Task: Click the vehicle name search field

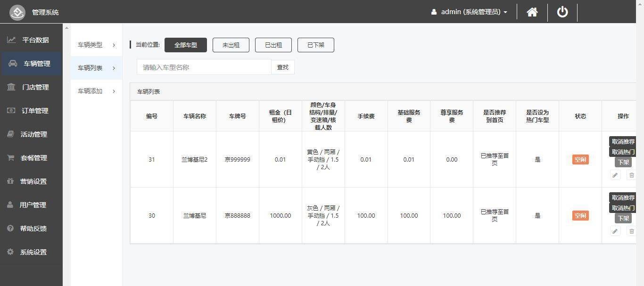Action: pyautogui.click(x=204, y=67)
